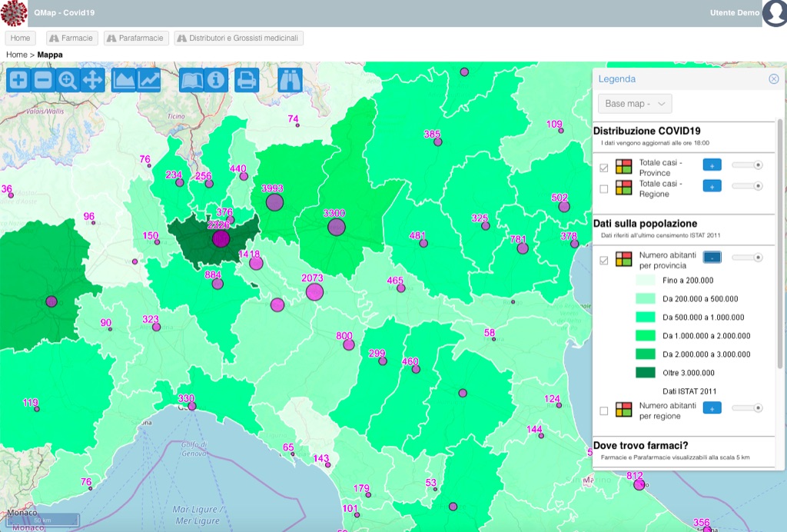Viewport: 787px width, 532px height.
Task: Open the Parafarmacie menu item
Action: pos(135,38)
